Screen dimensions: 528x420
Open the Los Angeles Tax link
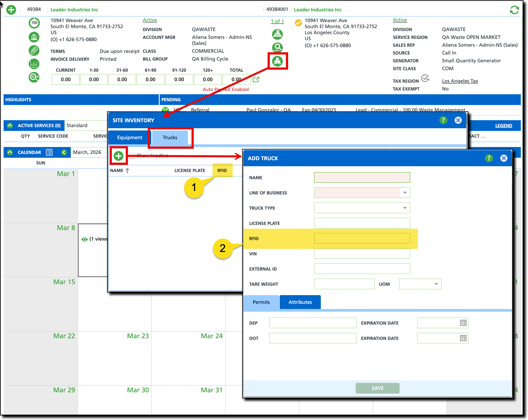(460, 81)
